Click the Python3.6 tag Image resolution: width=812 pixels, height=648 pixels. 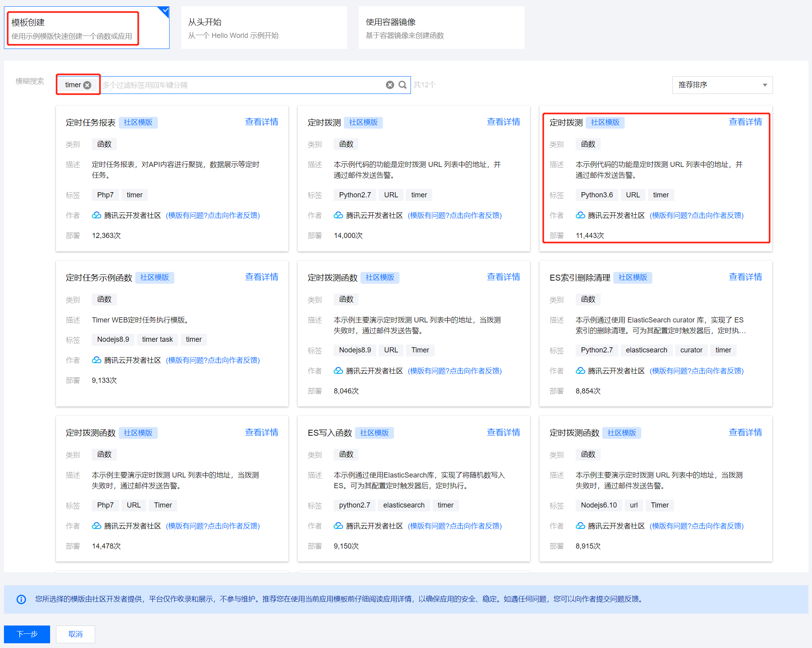(597, 195)
